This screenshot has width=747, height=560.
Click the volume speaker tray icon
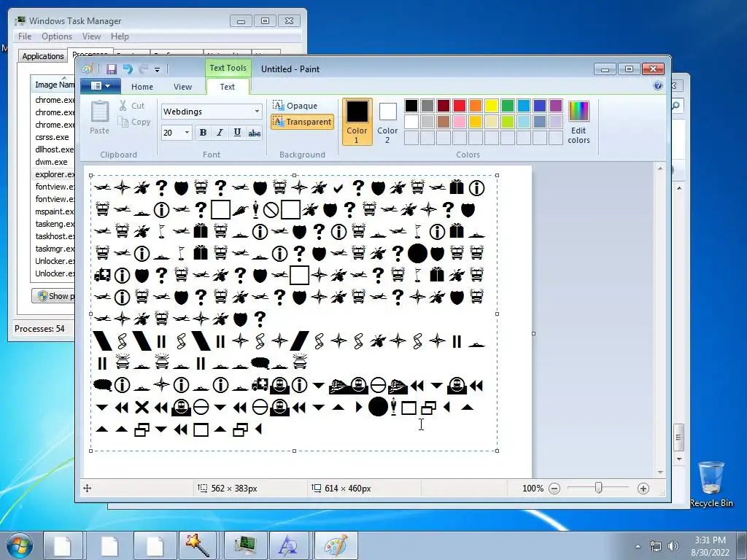[673, 546]
